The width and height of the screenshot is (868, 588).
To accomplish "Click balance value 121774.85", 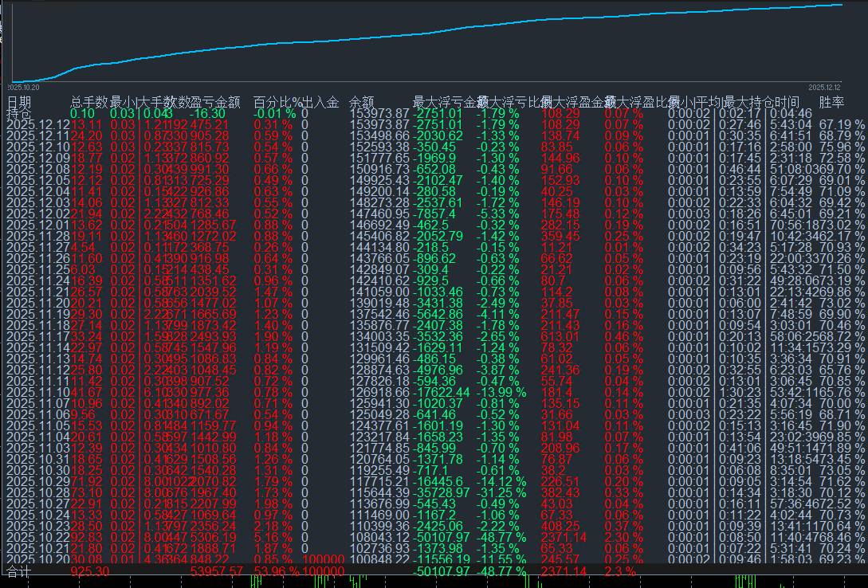I will [379, 448].
